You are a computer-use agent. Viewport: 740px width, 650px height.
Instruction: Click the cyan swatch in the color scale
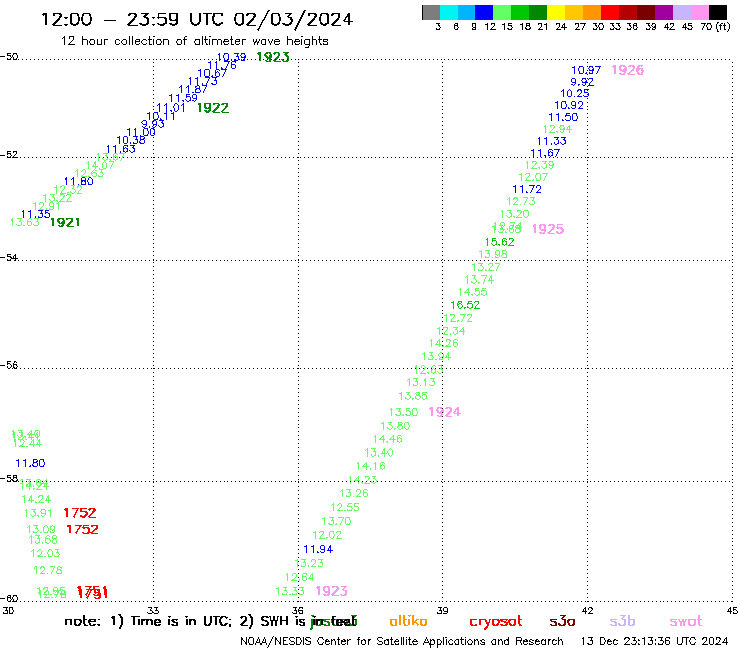click(448, 12)
